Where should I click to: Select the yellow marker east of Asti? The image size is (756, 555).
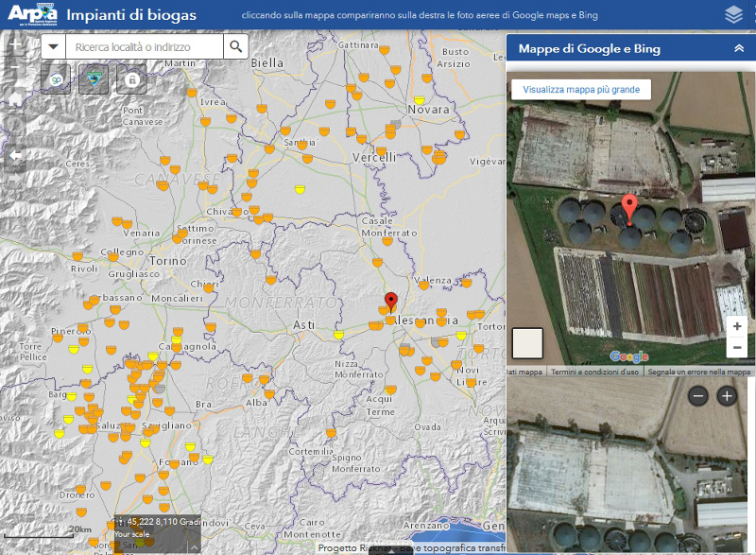coord(339,335)
